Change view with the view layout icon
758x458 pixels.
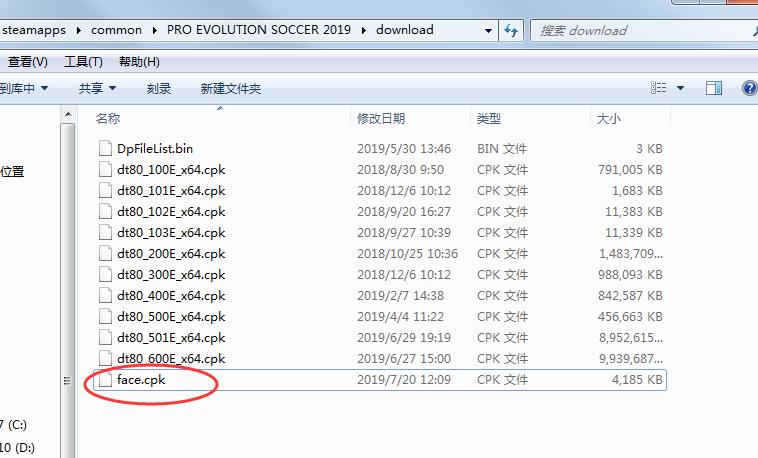[x=658, y=88]
